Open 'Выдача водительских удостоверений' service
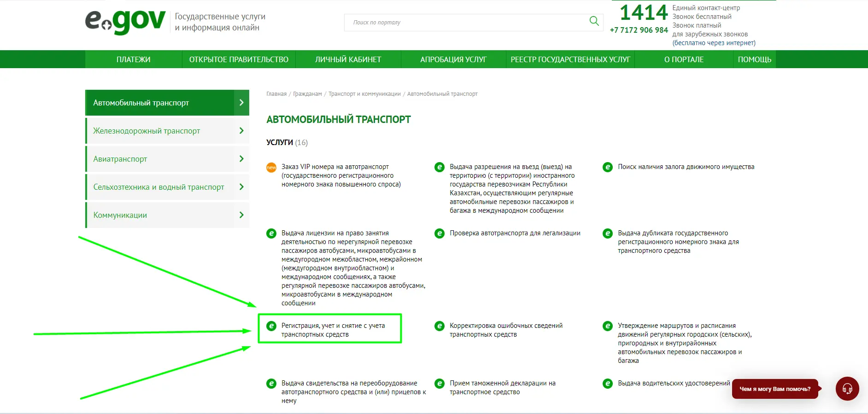This screenshot has width=868, height=414. point(674,383)
